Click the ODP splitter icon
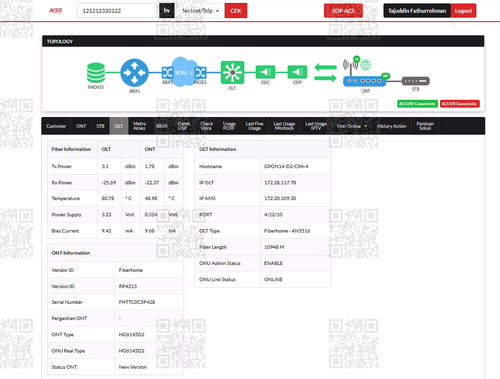Image resolution: width=500 pixels, height=379 pixels. click(297, 72)
